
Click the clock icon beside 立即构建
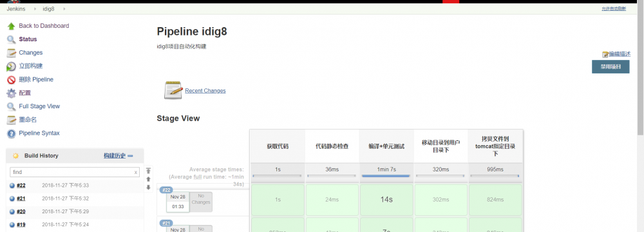tap(11, 66)
